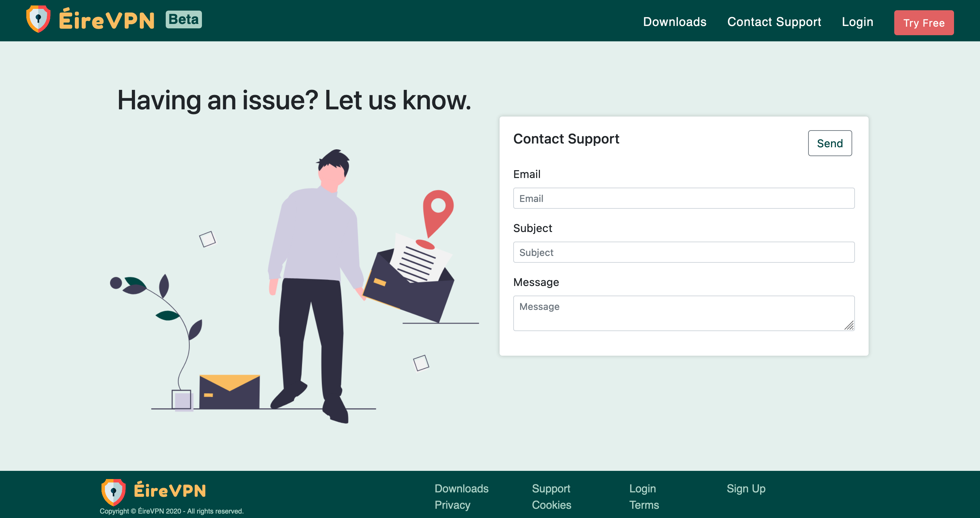This screenshot has height=518, width=980.
Task: Go to Login in the header
Action: (x=857, y=22)
